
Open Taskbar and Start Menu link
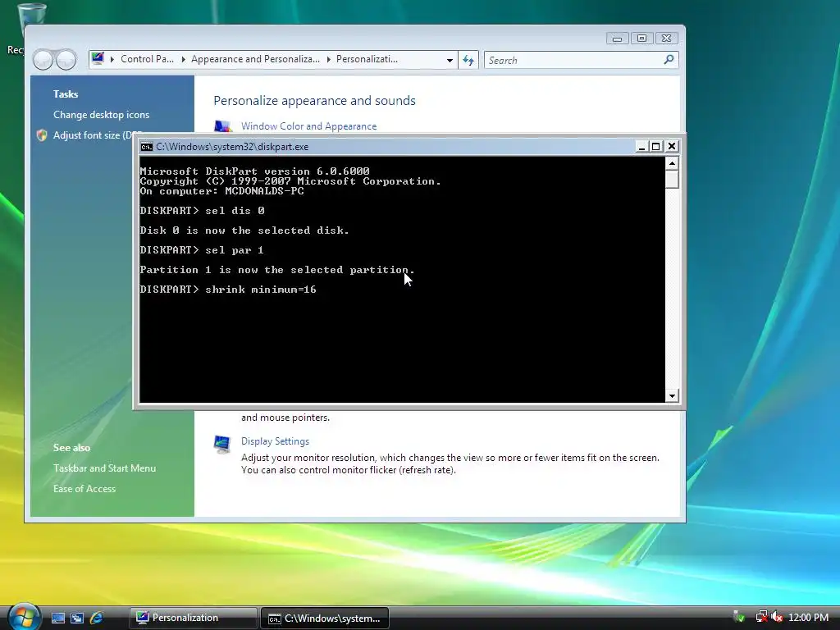tap(104, 468)
